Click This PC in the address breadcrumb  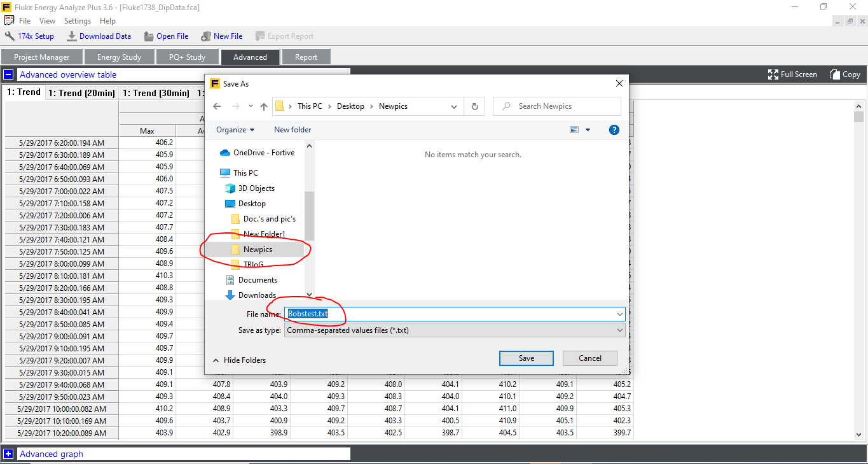click(x=310, y=106)
